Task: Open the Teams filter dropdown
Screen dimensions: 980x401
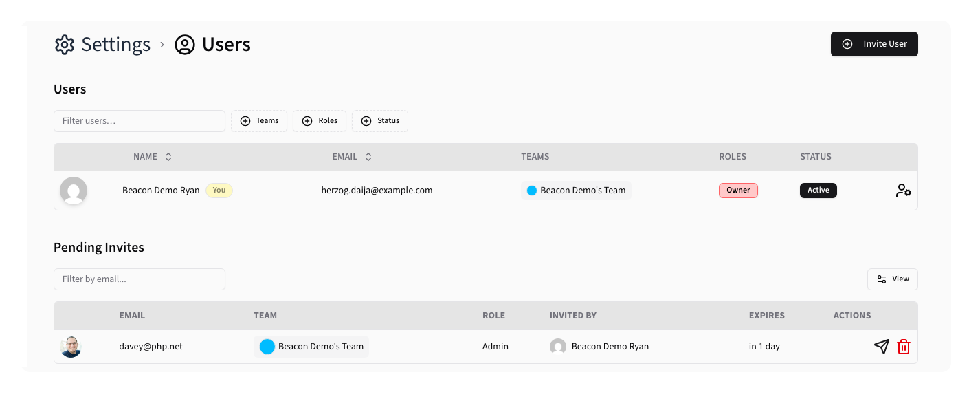Action: coord(259,120)
